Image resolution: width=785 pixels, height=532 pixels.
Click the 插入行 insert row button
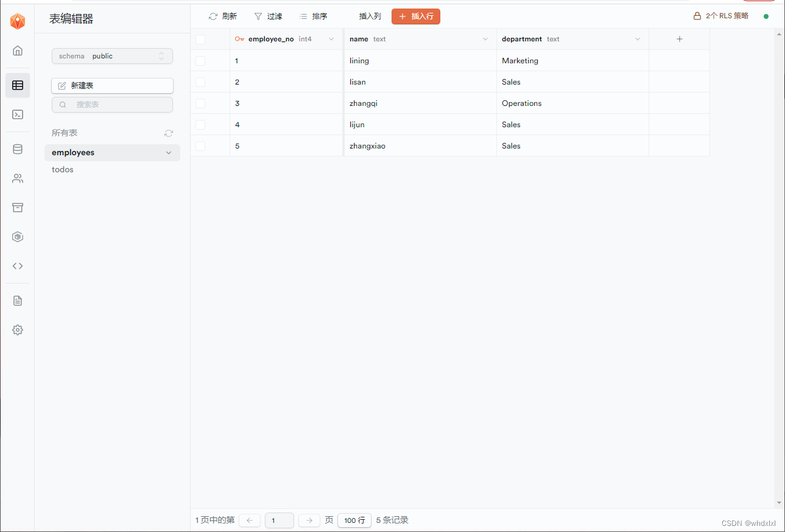[x=416, y=16]
